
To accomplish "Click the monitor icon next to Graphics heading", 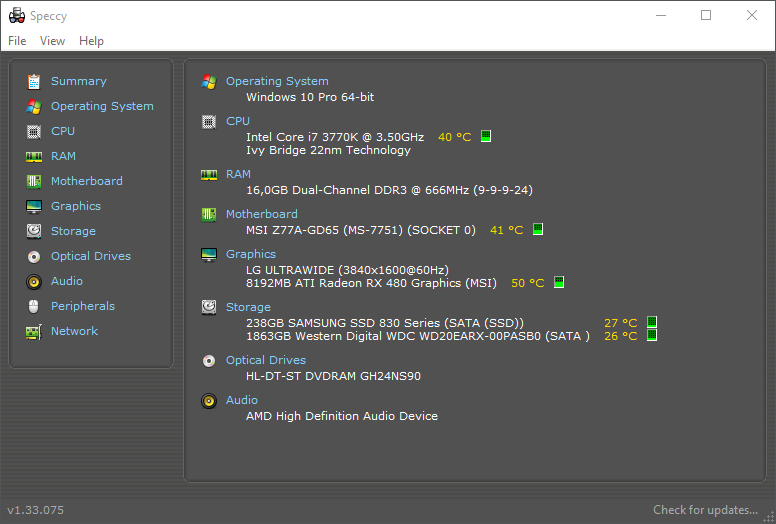I will click(x=209, y=255).
